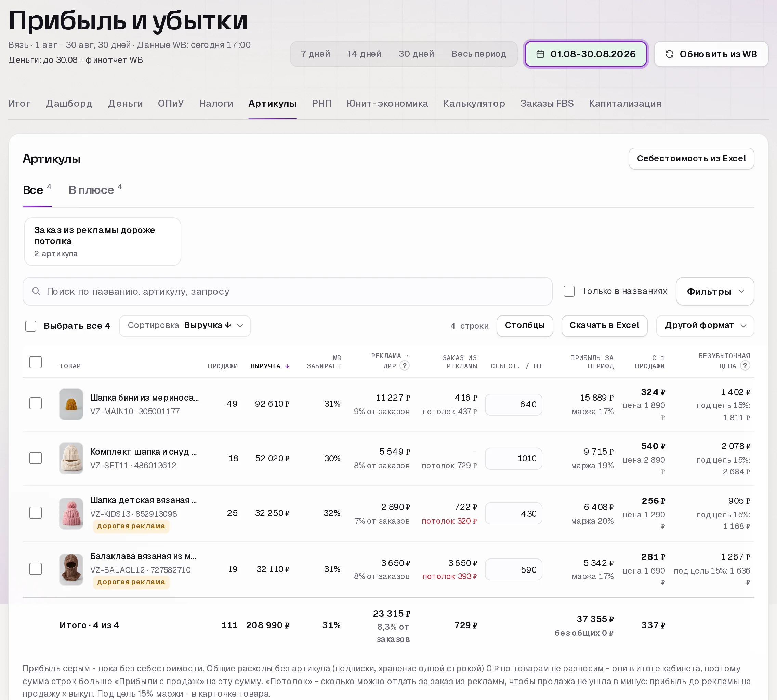The height and width of the screenshot is (700, 777).
Task: Select row checkbox for VZ-SET11
Action: pos(36,458)
